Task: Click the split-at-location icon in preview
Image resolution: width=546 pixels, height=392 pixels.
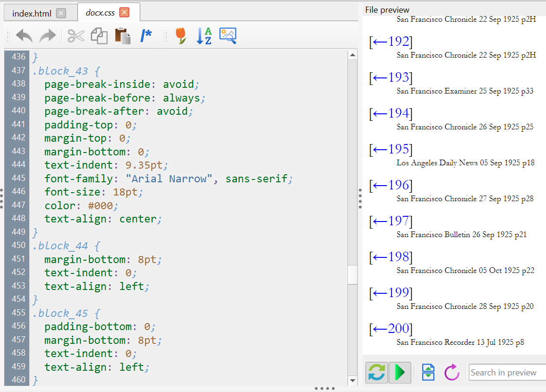Action: pos(428,373)
